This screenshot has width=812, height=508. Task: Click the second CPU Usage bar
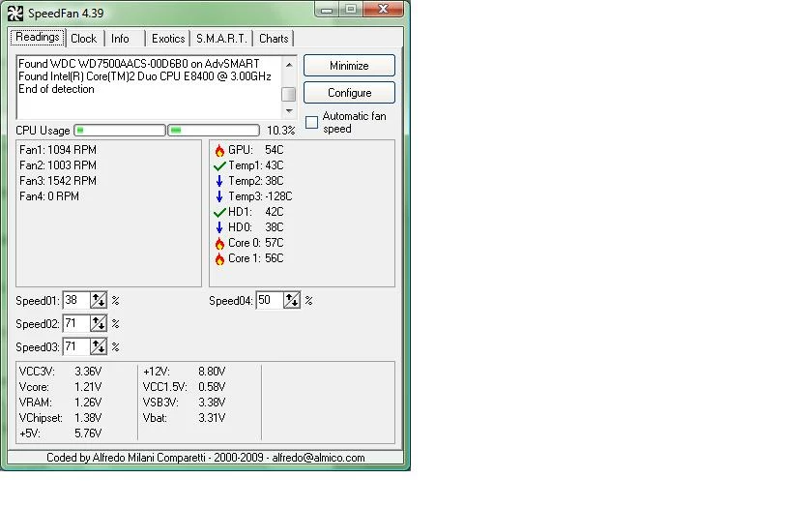pos(214,130)
